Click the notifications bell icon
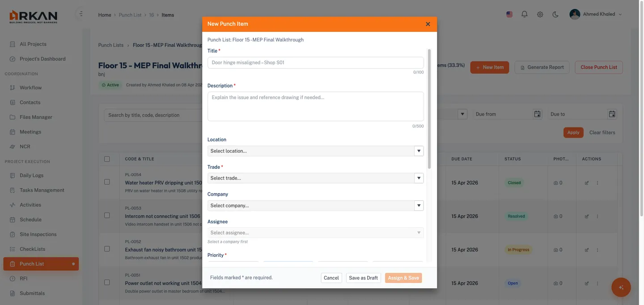This screenshot has height=305, width=644. tap(525, 14)
